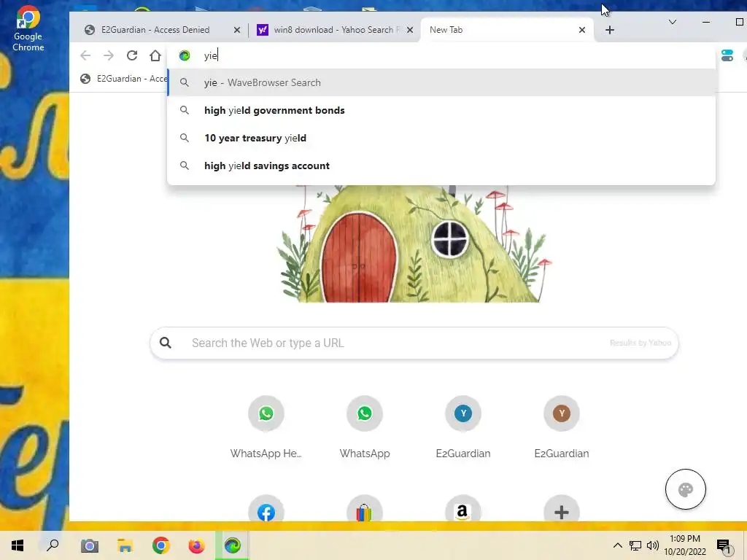Open File Explorer from taskbar
Screen dimensions: 747x560
pyautogui.click(x=125, y=545)
